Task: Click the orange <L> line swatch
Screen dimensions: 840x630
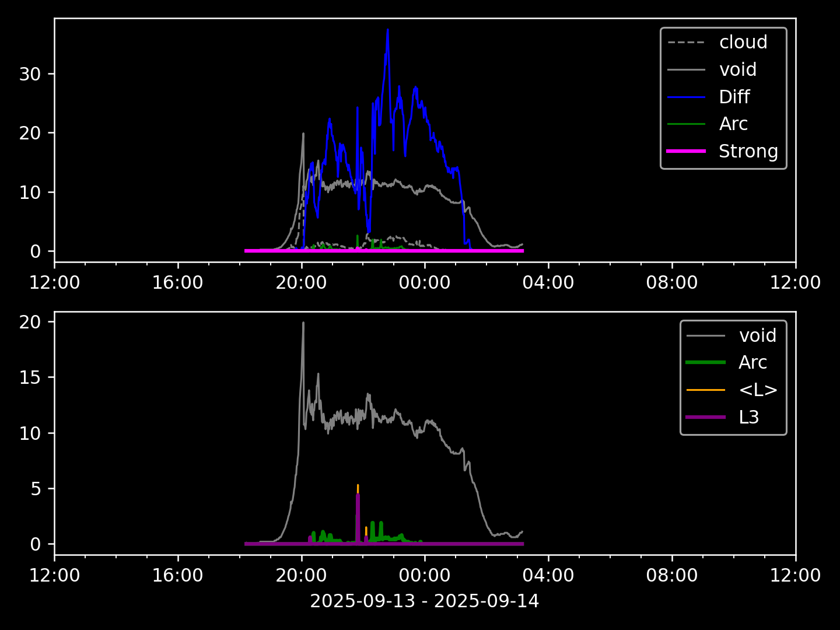Action: 706,390
